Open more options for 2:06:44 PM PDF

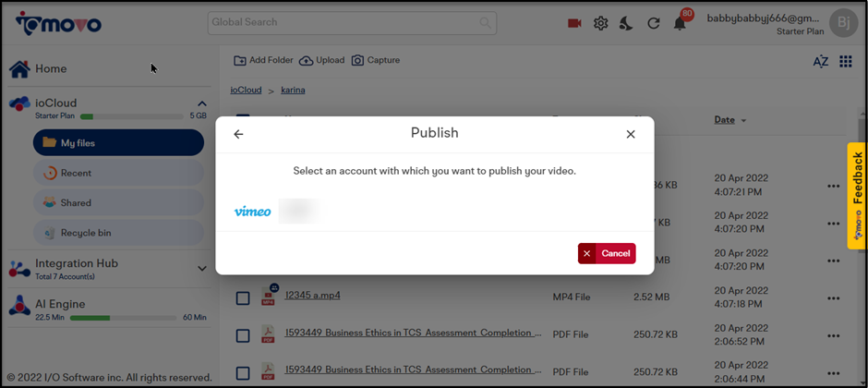coord(834,373)
